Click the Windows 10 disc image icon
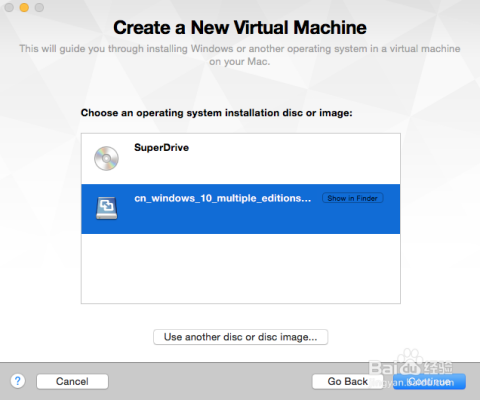Screen dimensions: 480x400 [107, 208]
